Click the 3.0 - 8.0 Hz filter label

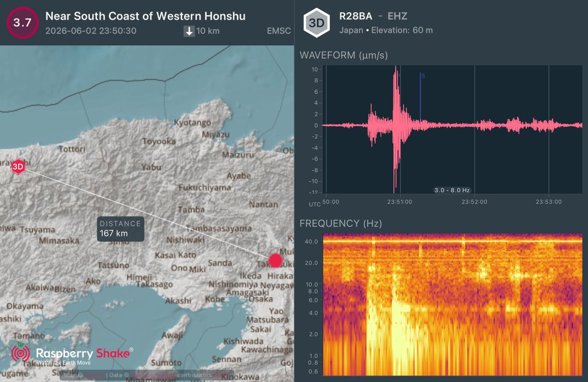point(452,190)
